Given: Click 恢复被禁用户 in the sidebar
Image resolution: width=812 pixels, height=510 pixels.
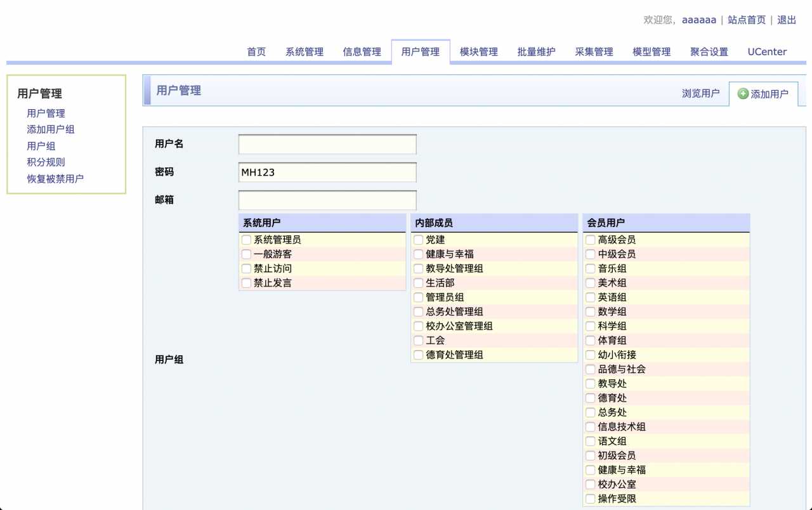Looking at the screenshot, I should 55,178.
